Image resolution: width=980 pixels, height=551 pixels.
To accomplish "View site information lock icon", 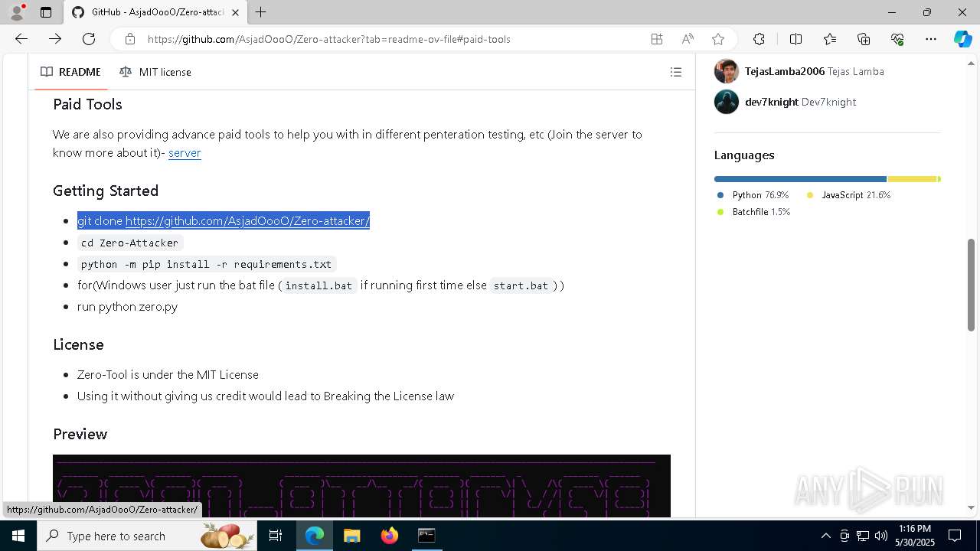I will pos(130,39).
